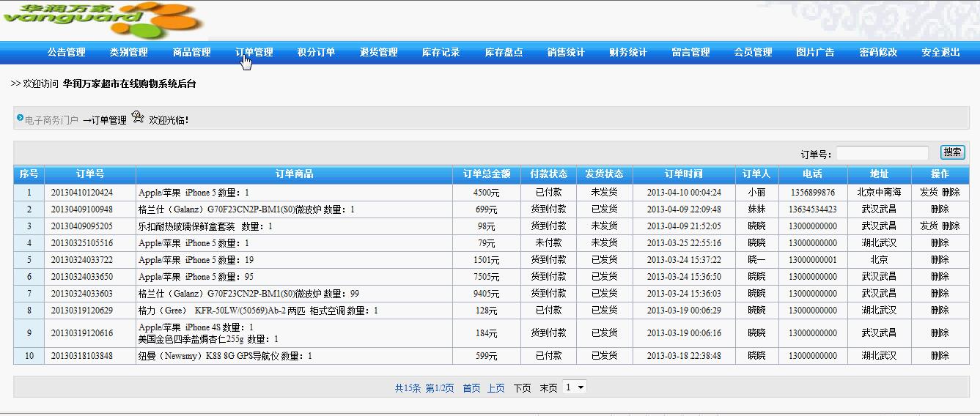The width and height of the screenshot is (980, 416).
Task: Click the 晓一 customer name cell
Action: (756, 260)
